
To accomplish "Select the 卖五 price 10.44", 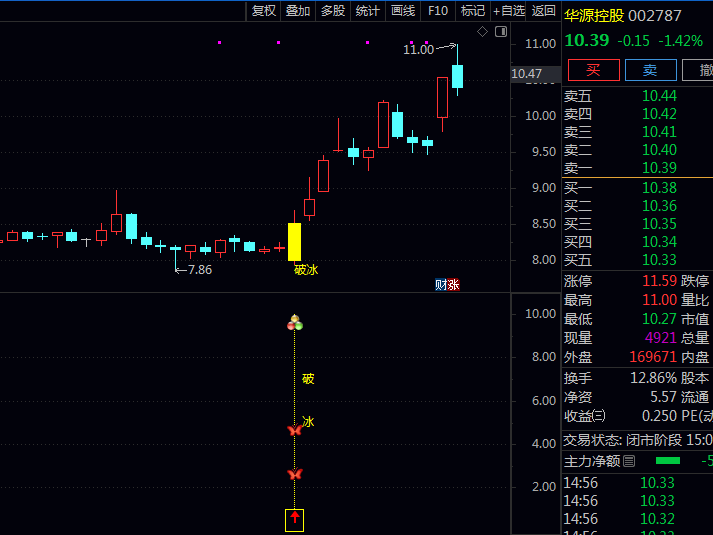I will 659,96.
